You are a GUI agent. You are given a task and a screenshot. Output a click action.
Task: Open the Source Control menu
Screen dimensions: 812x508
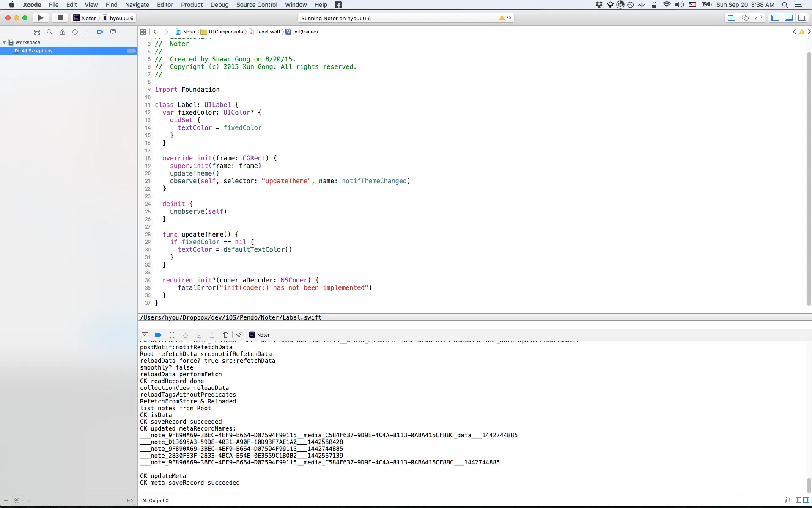pos(257,5)
